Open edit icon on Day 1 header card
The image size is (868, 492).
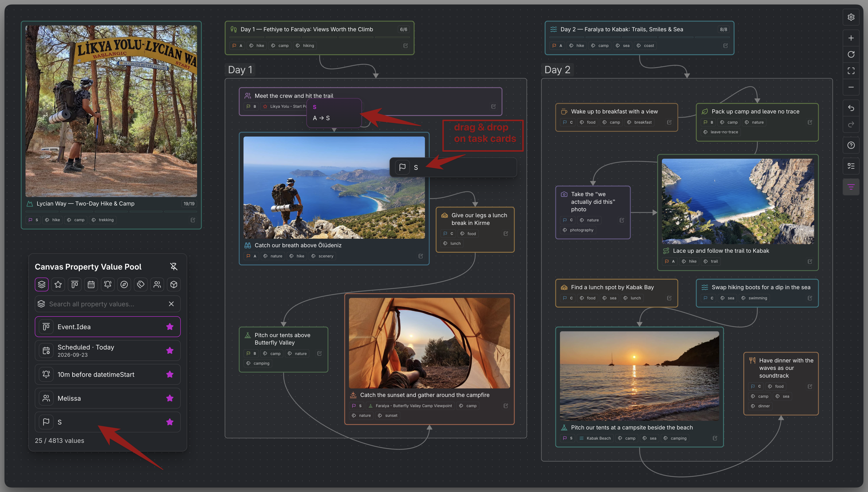click(405, 46)
